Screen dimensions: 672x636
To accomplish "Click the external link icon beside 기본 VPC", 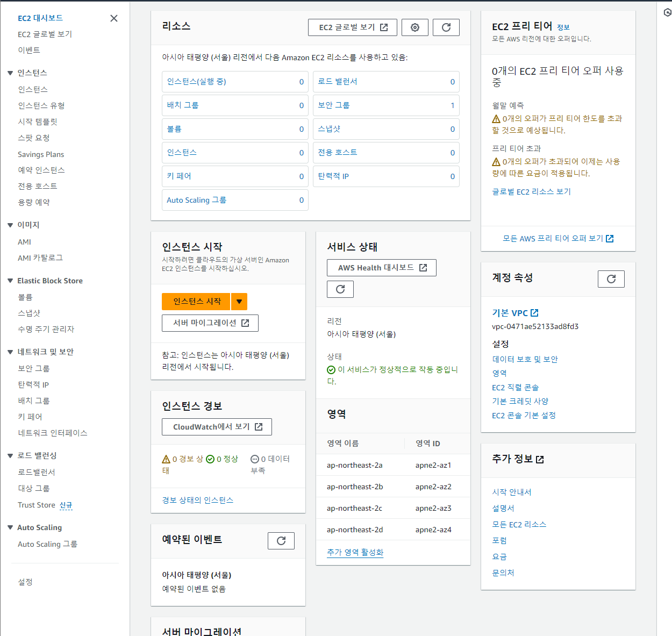I will (534, 313).
